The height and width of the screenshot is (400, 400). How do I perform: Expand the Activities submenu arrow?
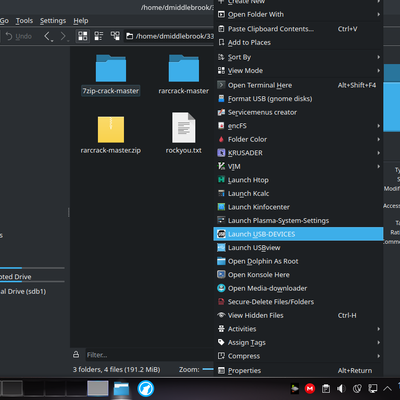378,329
